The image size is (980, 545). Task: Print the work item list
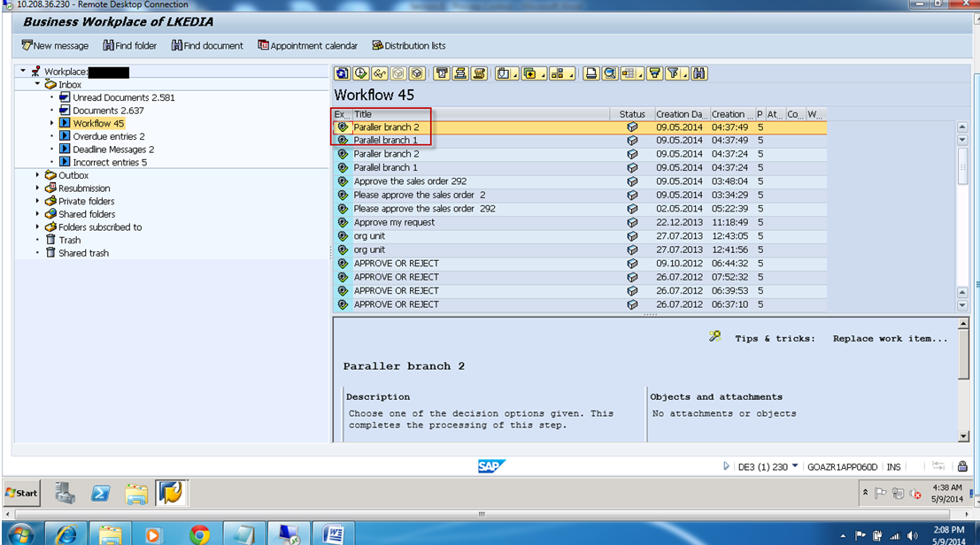click(x=590, y=73)
